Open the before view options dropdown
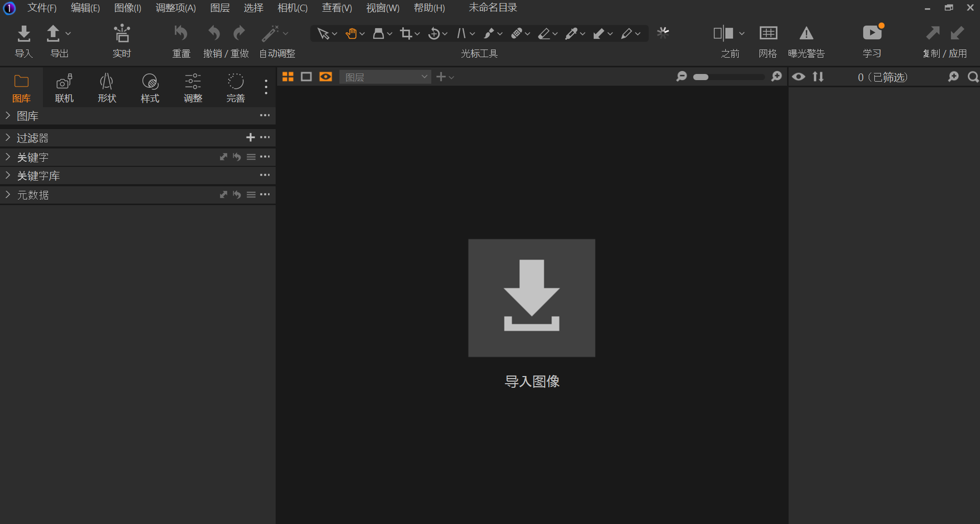 [742, 34]
